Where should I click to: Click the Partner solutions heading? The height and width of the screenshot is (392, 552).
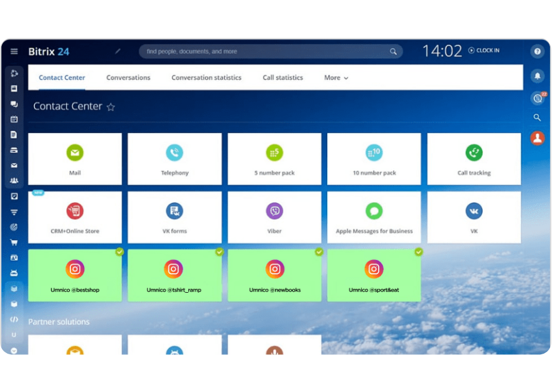click(x=59, y=322)
